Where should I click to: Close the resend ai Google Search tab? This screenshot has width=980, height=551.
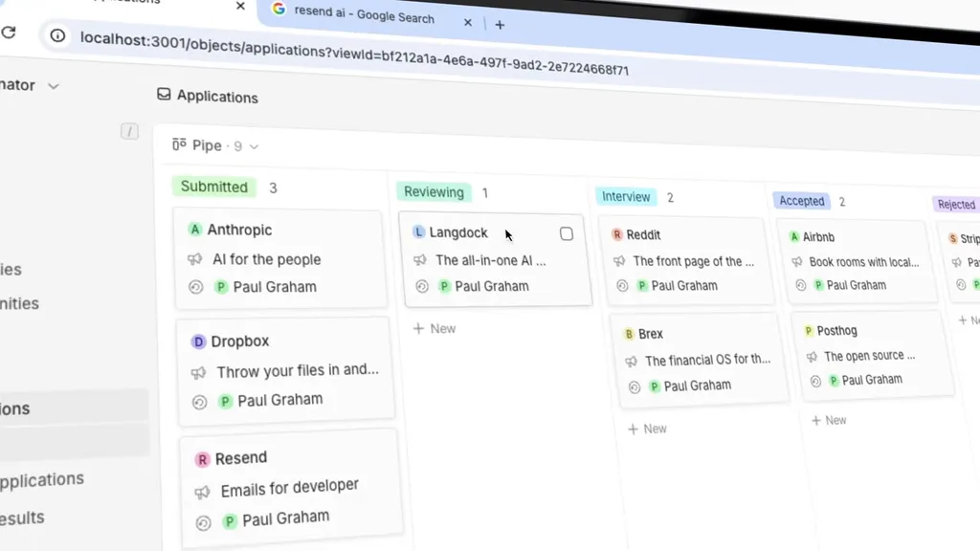(x=467, y=23)
